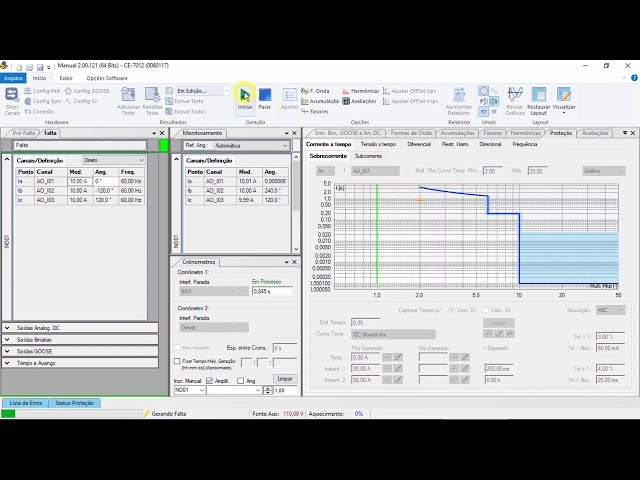This screenshot has height=480, width=640.
Task: Click the increment value stepper arrows
Action: click(x=268, y=390)
